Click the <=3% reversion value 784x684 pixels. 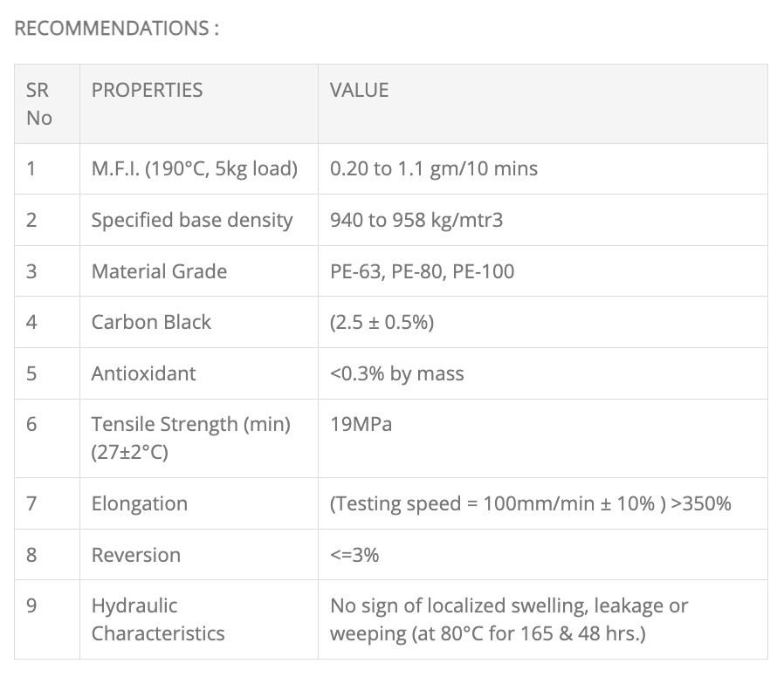tap(354, 555)
